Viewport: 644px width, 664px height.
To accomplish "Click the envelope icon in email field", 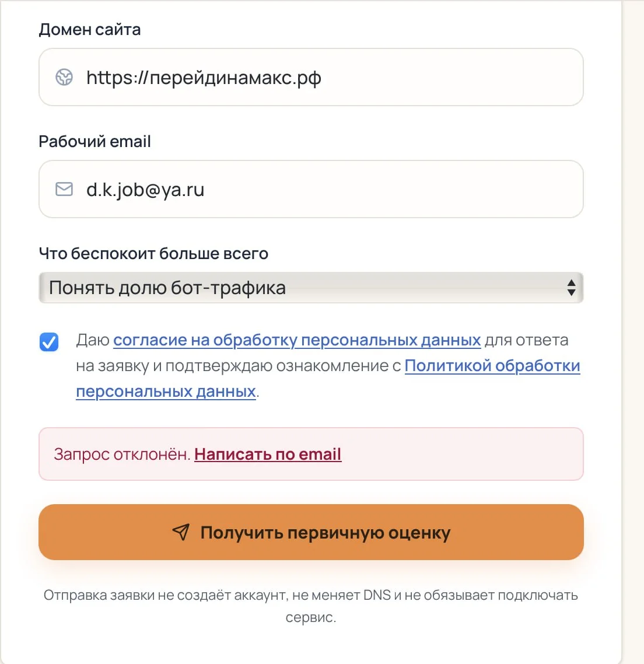I will pyautogui.click(x=64, y=189).
